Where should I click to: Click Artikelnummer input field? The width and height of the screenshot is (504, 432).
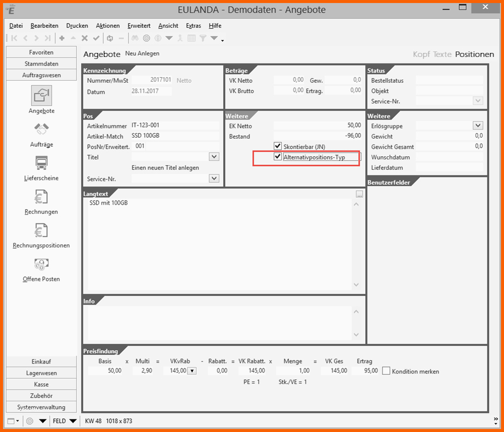[175, 126]
